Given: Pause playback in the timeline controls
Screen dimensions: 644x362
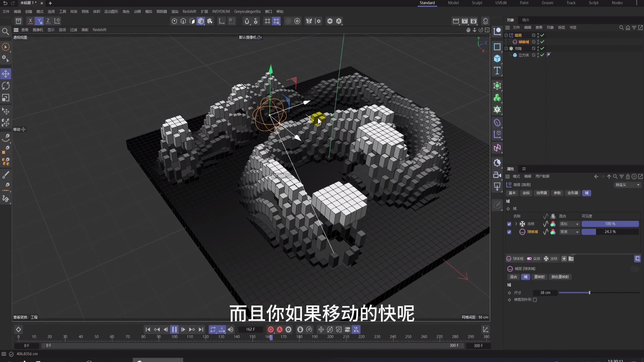Looking at the screenshot, I should tap(174, 329).
